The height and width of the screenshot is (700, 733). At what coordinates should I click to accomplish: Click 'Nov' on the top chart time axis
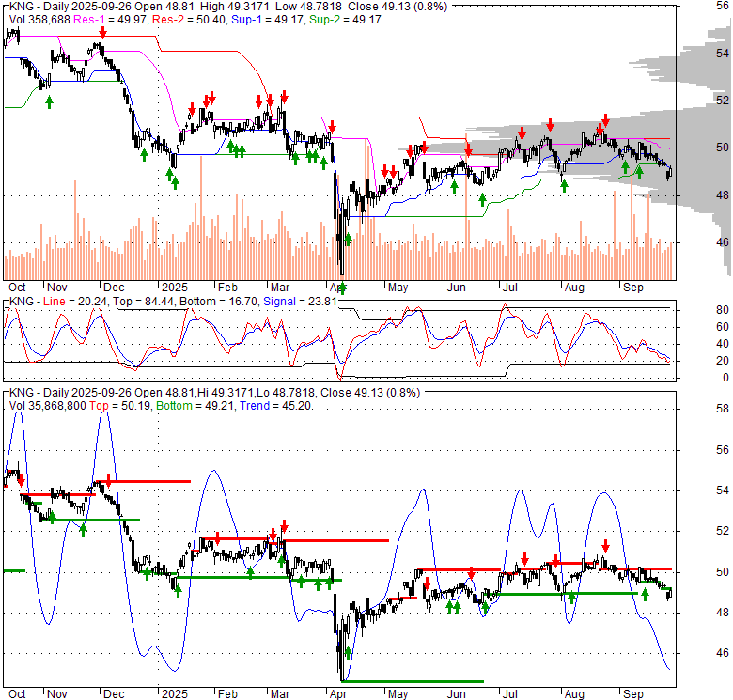57,288
